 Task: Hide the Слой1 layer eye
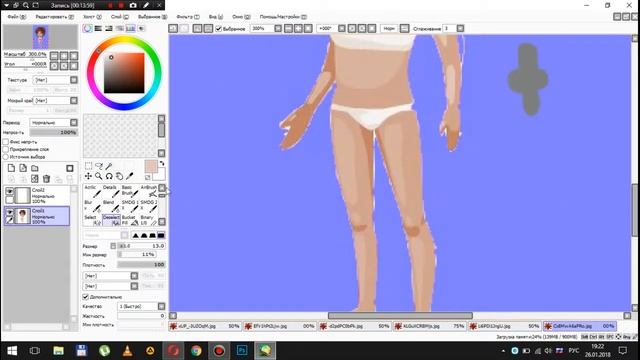9,212
